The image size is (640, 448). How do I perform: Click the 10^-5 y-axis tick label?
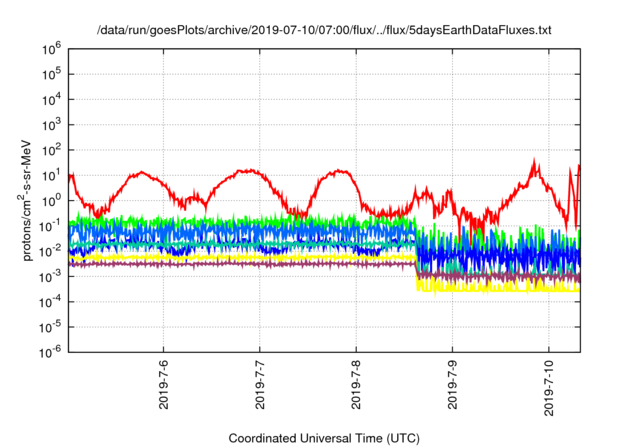click(x=51, y=328)
